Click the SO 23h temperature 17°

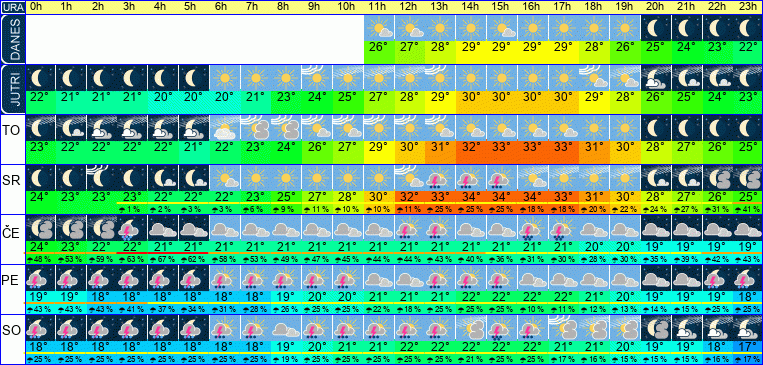[747, 347]
